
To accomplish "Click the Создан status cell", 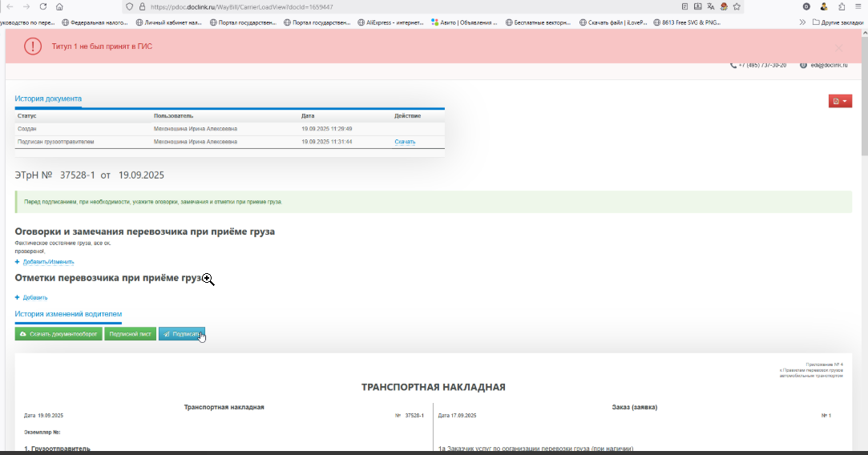I will click(27, 128).
